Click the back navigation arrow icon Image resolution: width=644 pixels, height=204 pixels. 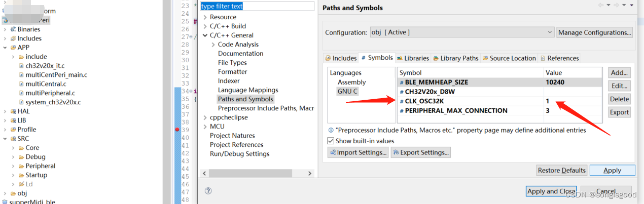600,5
